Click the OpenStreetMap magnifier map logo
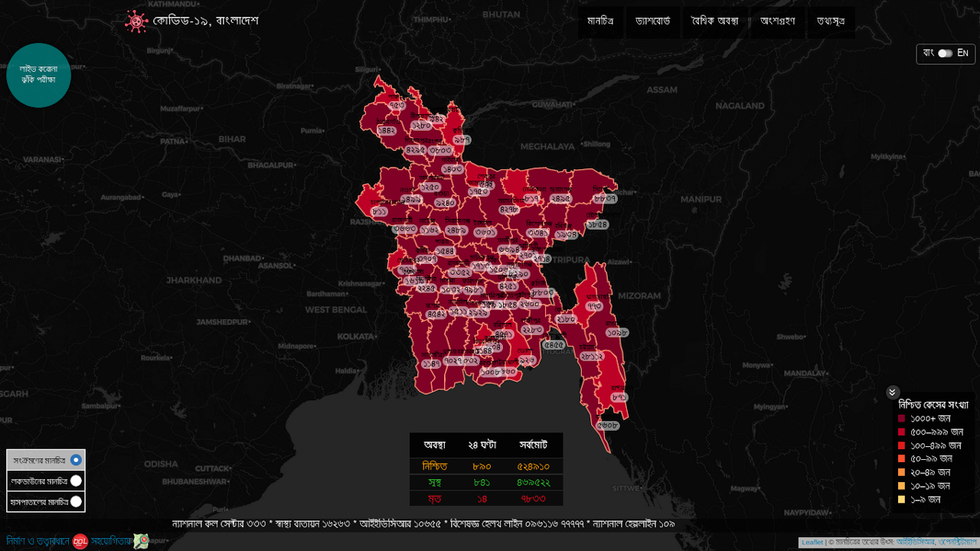980x551 pixels. [x=141, y=541]
